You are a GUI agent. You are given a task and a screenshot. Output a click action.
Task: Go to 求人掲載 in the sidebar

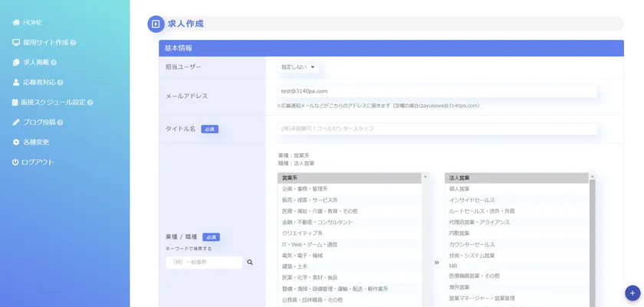[x=35, y=62]
